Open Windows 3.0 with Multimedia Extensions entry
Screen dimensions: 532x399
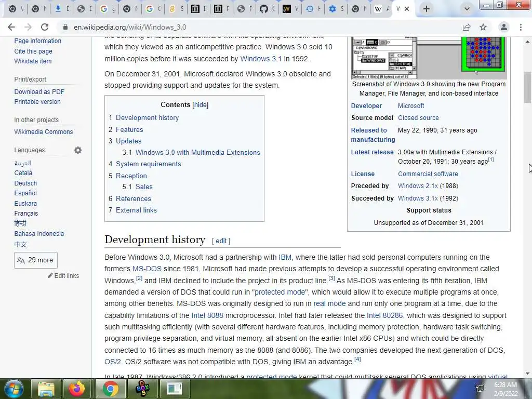tap(197, 153)
